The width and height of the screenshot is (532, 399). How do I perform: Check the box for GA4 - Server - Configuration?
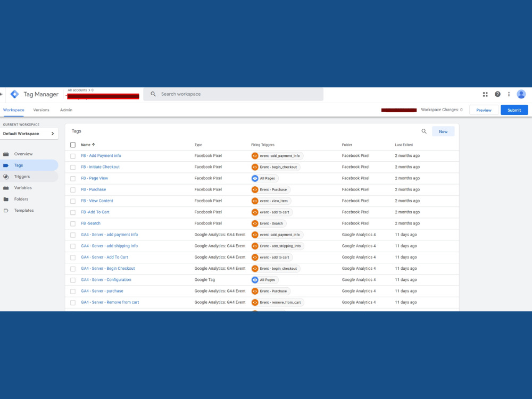(x=73, y=280)
